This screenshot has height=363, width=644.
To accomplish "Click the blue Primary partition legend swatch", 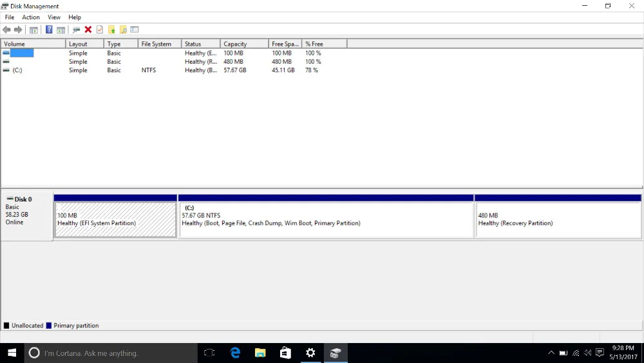I will [x=49, y=326].
